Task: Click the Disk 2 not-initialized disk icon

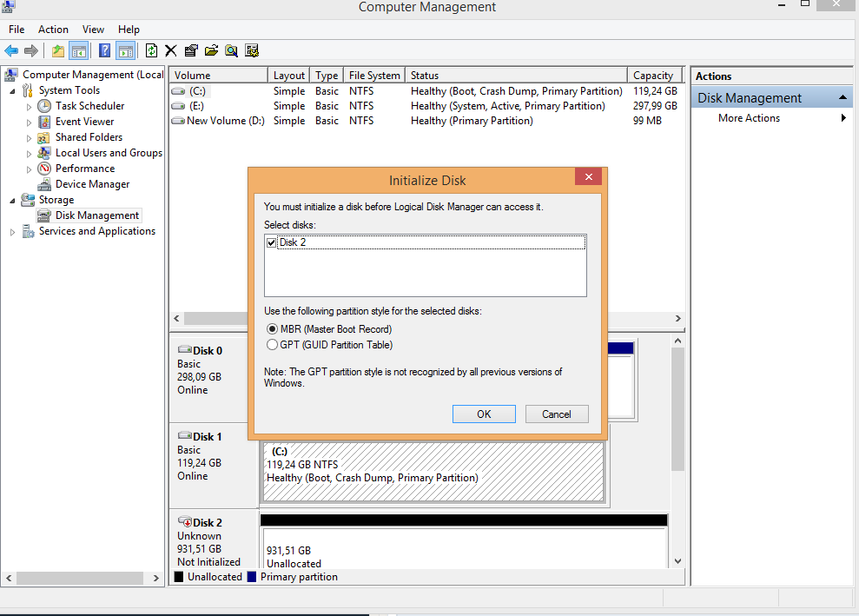Action: [x=185, y=522]
